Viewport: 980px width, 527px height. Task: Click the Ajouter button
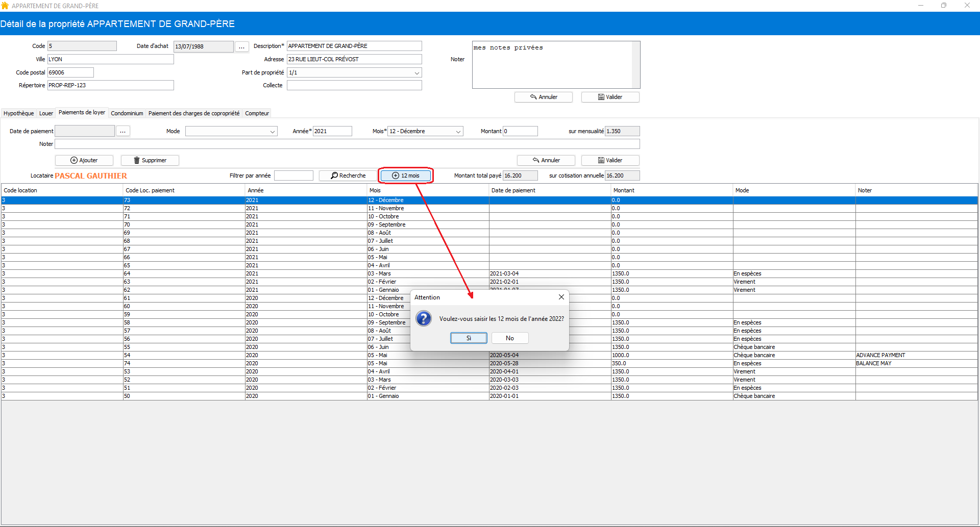click(84, 160)
